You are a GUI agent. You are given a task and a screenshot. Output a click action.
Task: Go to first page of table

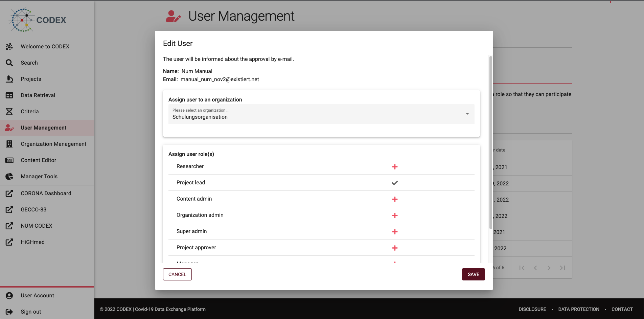click(x=522, y=268)
